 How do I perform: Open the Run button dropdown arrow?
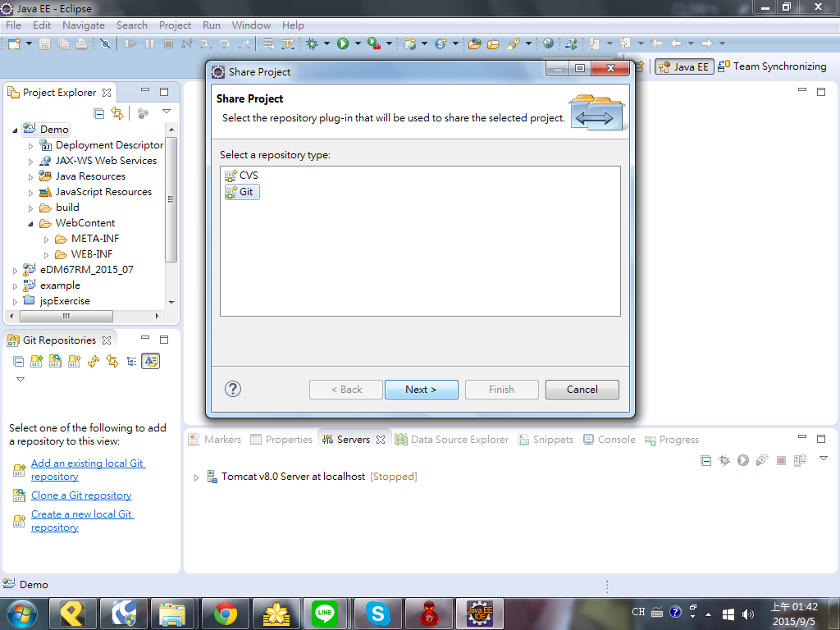(x=358, y=43)
